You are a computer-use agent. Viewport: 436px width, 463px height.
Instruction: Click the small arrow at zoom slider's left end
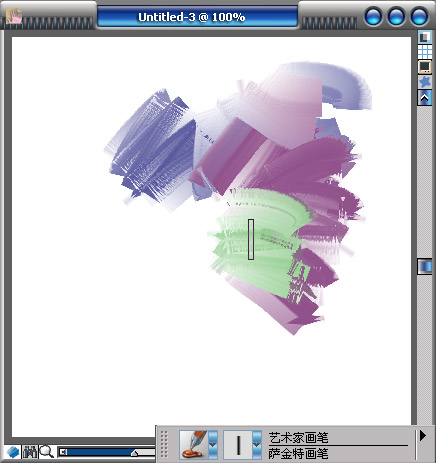pos(63,452)
